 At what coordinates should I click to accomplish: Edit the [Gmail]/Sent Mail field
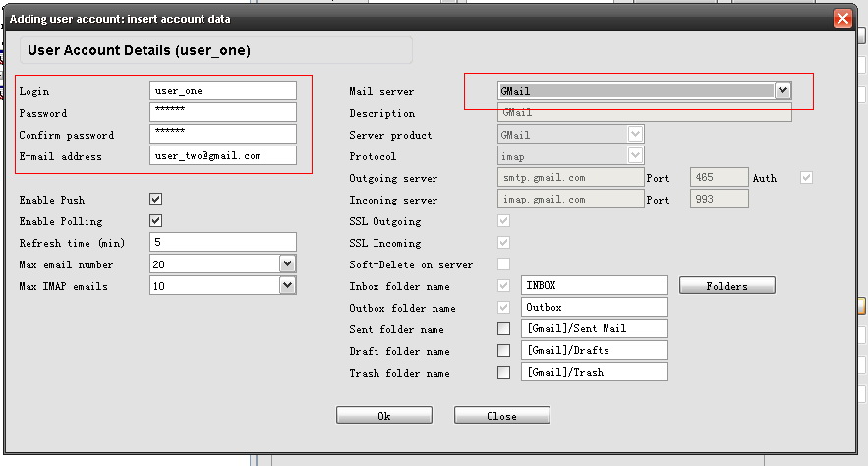coord(595,328)
